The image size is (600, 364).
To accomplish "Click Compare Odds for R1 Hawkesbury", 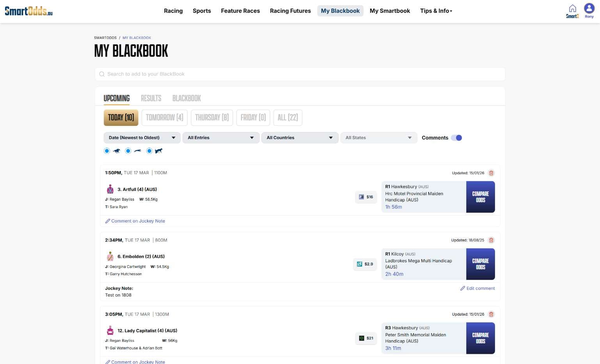I will pyautogui.click(x=480, y=197).
